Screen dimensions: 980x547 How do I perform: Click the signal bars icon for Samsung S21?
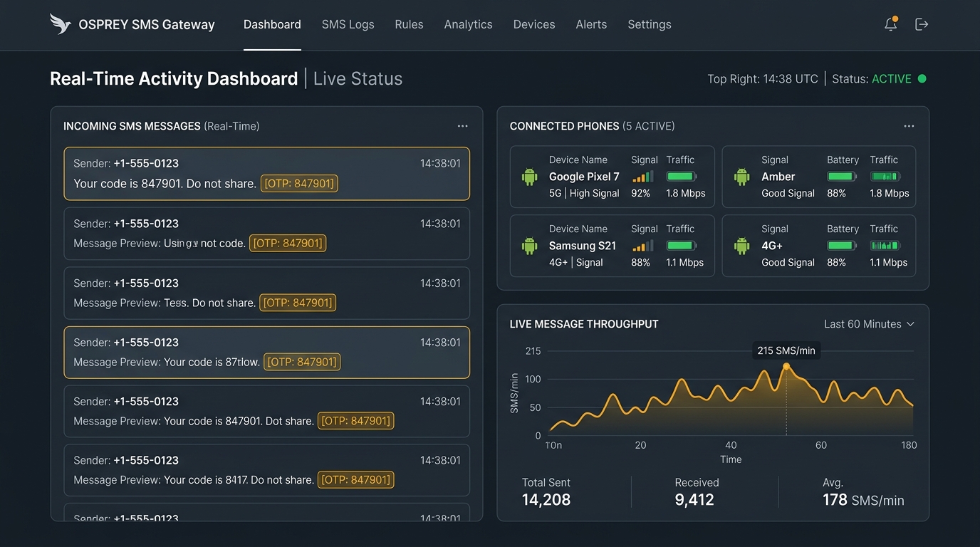[642, 245]
